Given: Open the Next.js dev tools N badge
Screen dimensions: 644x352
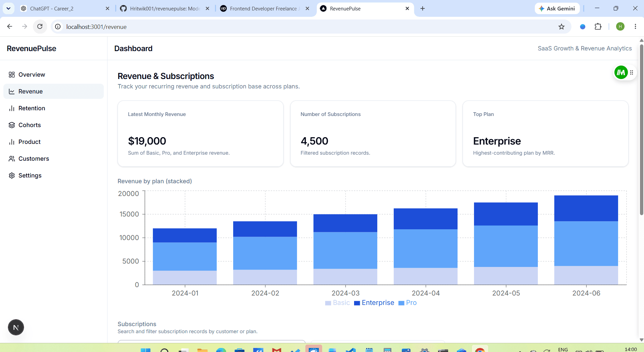Looking at the screenshot, I should point(16,327).
